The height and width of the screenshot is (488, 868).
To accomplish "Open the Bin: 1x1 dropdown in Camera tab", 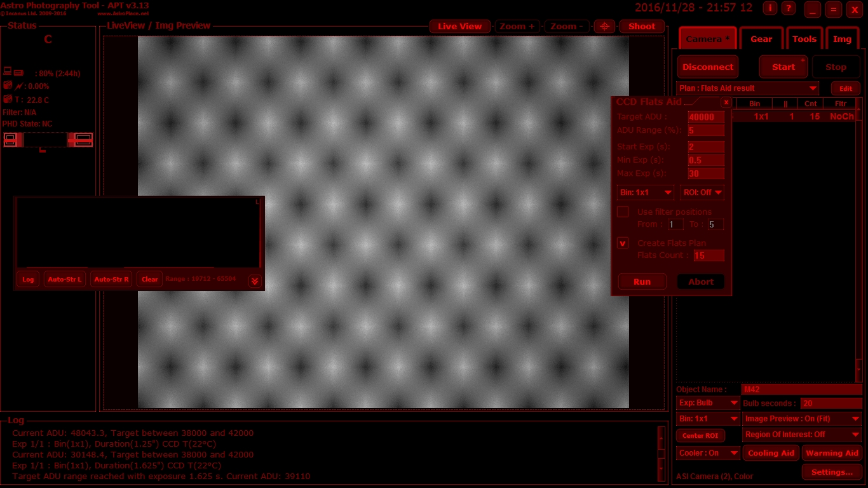I will tap(708, 419).
